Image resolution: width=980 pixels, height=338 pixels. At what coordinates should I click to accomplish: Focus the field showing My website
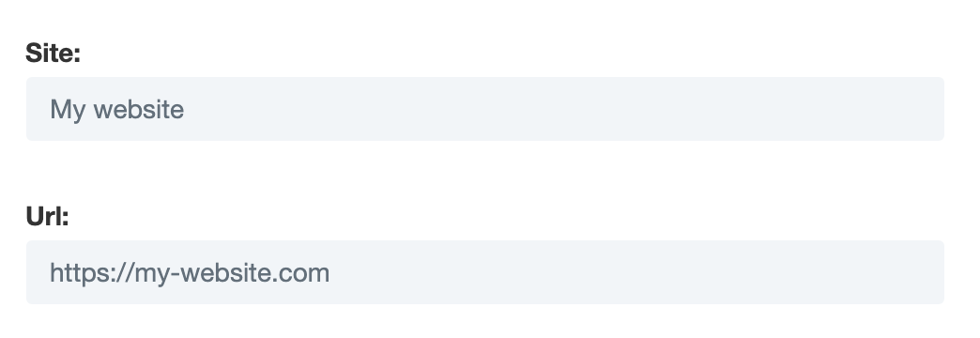[485, 109]
